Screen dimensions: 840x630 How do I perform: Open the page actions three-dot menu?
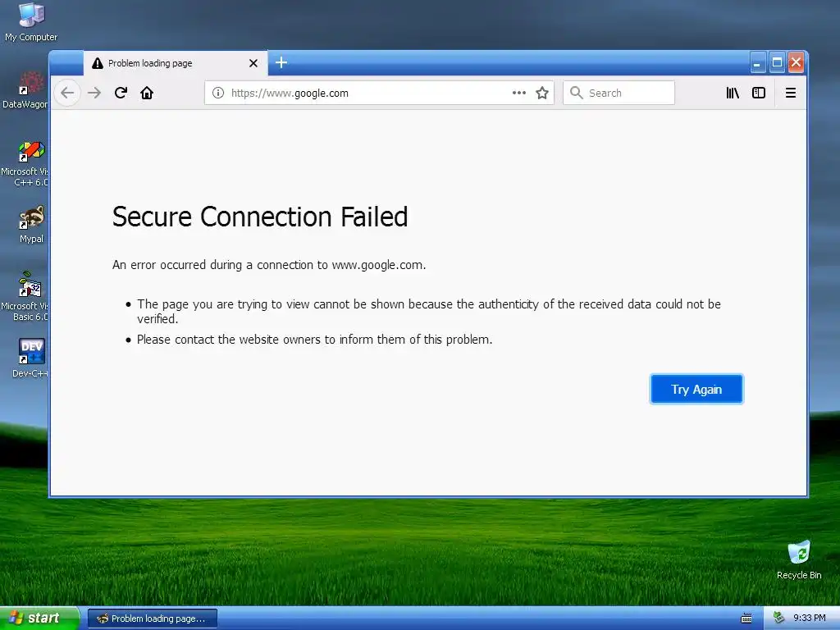[518, 93]
